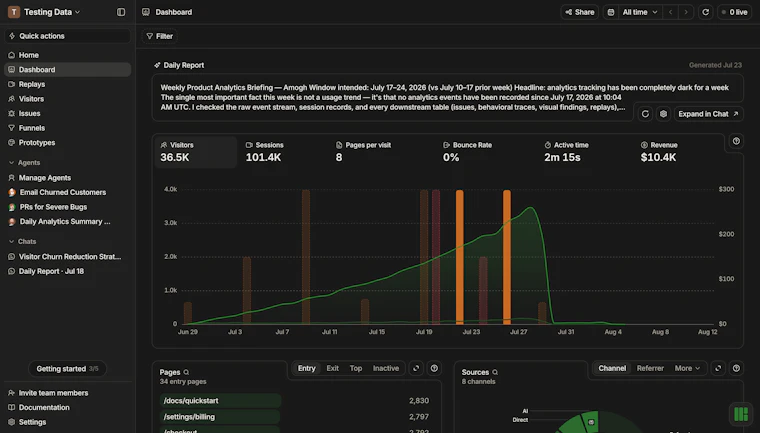
Task: Click the Daily Report summary text
Action: (444, 97)
